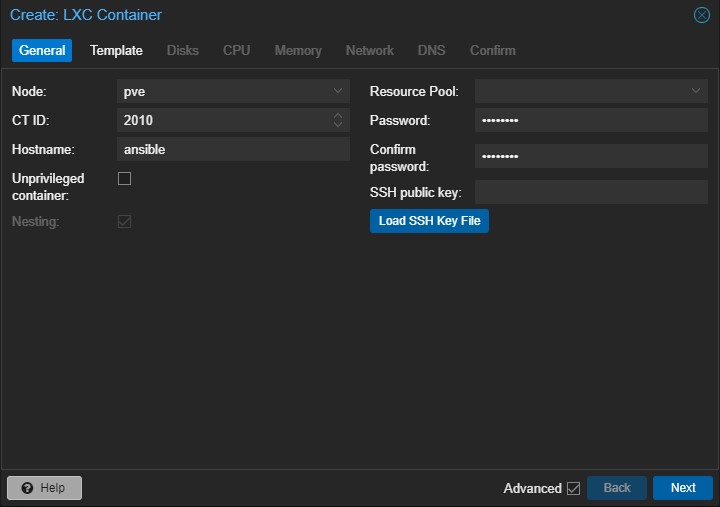Focus the Hostname field containing ansible
Image resolution: width=720 pixels, height=507 pixels.
point(232,149)
